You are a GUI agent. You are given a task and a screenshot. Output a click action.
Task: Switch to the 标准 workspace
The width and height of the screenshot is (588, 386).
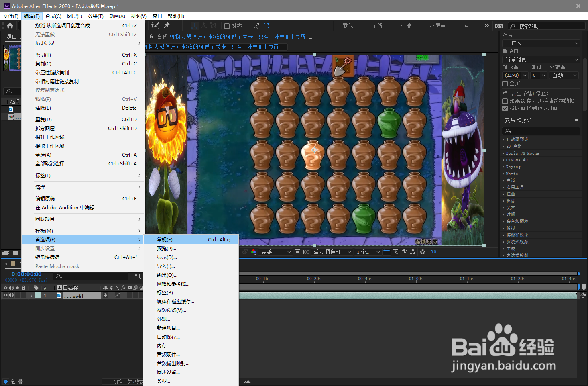(x=406, y=26)
